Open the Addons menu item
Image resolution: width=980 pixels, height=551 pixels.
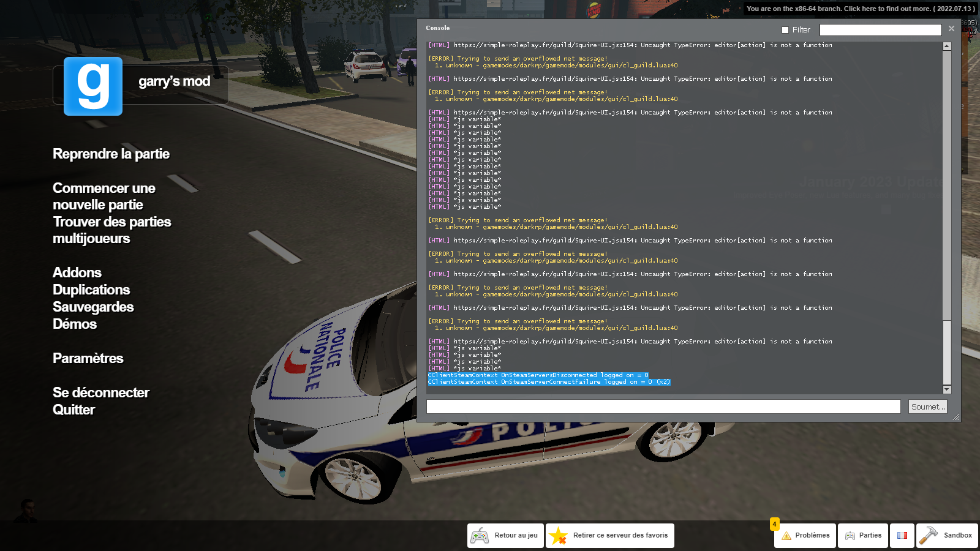(x=77, y=272)
